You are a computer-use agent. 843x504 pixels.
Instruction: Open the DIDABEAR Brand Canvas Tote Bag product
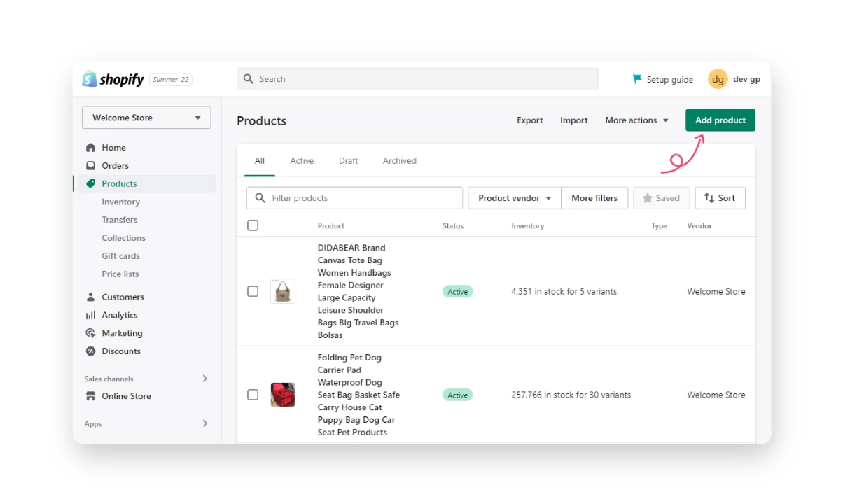(x=358, y=291)
